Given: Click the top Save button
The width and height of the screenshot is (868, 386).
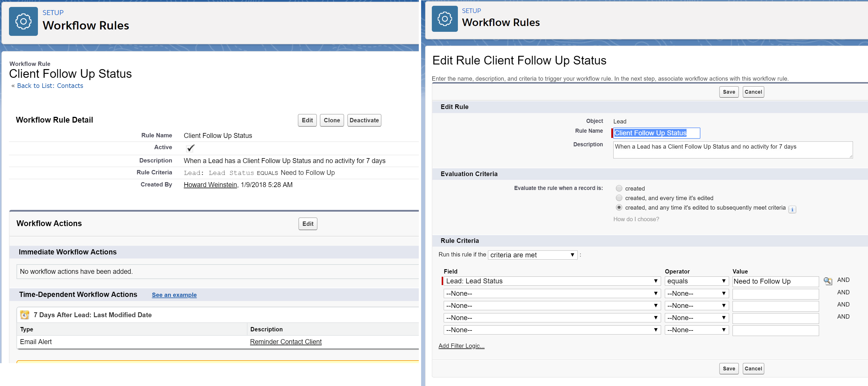Looking at the screenshot, I should click(x=728, y=92).
